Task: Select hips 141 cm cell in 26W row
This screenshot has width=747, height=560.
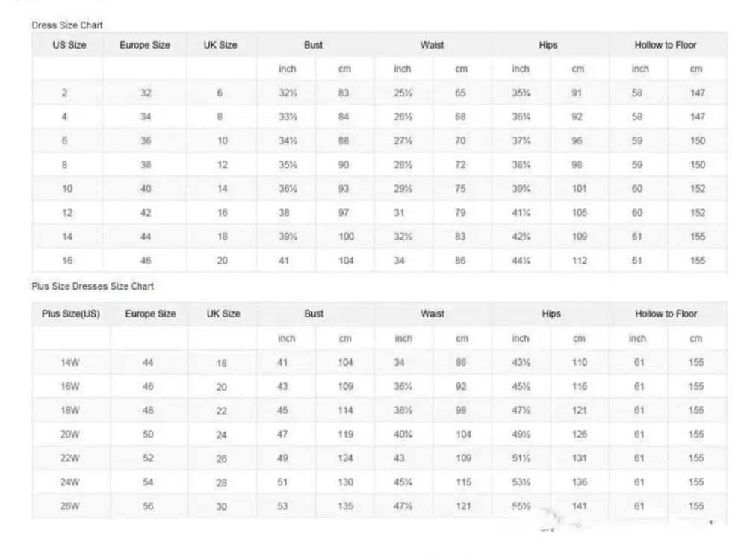Action: point(580,506)
